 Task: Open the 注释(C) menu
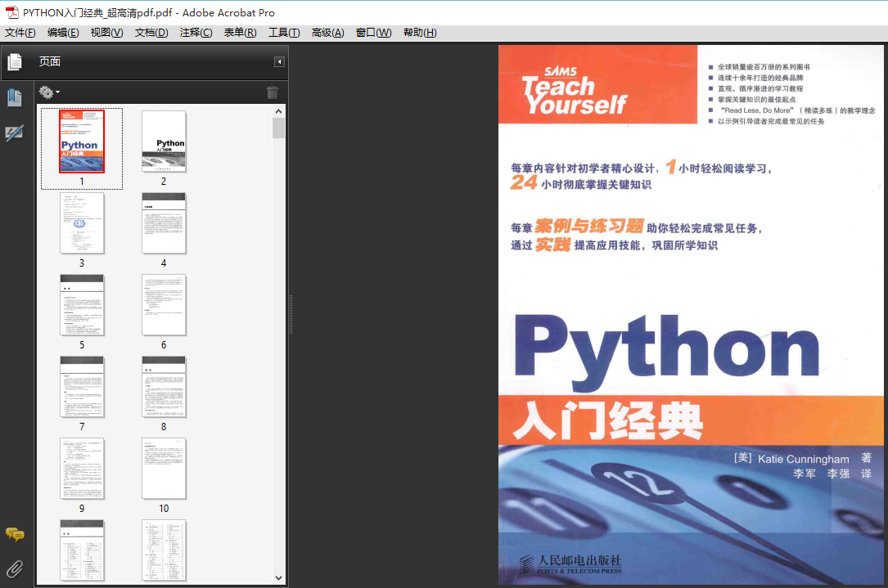[196, 33]
